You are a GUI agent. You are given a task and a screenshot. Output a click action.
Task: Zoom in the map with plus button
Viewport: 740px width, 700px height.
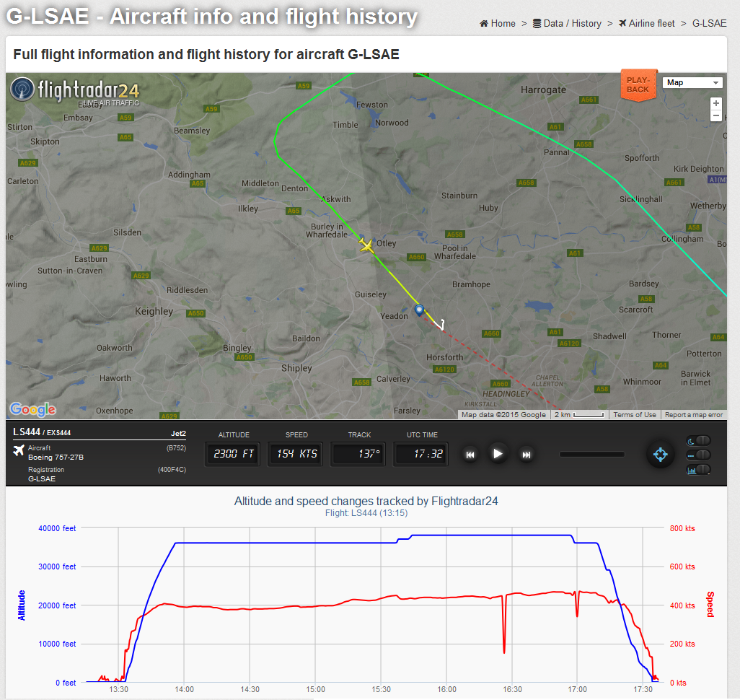[x=716, y=103]
